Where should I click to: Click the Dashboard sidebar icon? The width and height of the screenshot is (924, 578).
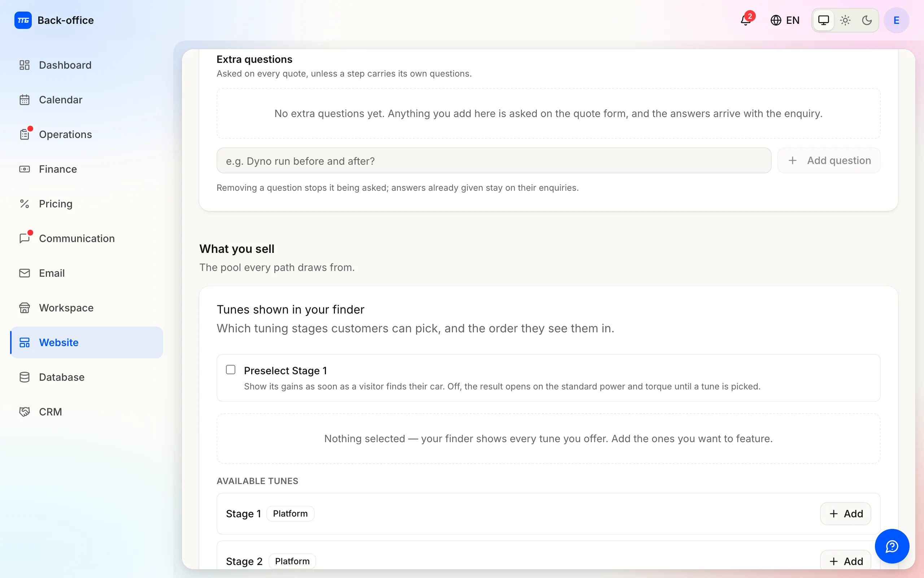tap(25, 65)
